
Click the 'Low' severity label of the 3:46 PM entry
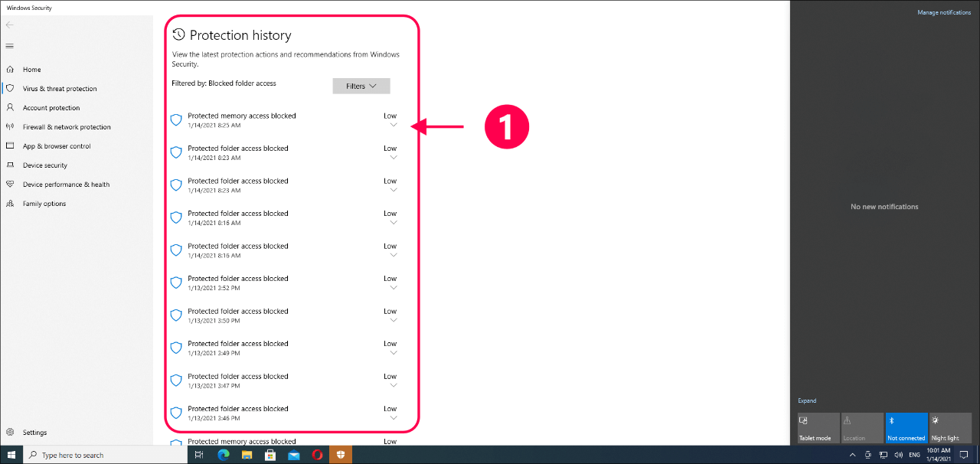(390, 409)
